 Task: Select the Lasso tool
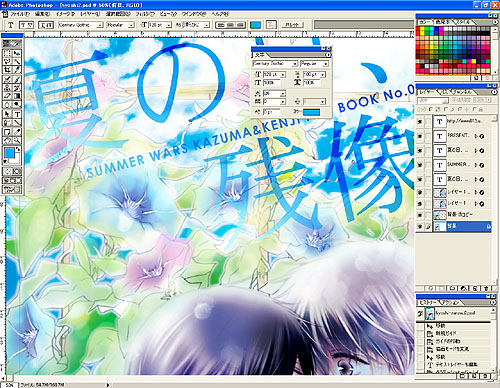pos(7,62)
